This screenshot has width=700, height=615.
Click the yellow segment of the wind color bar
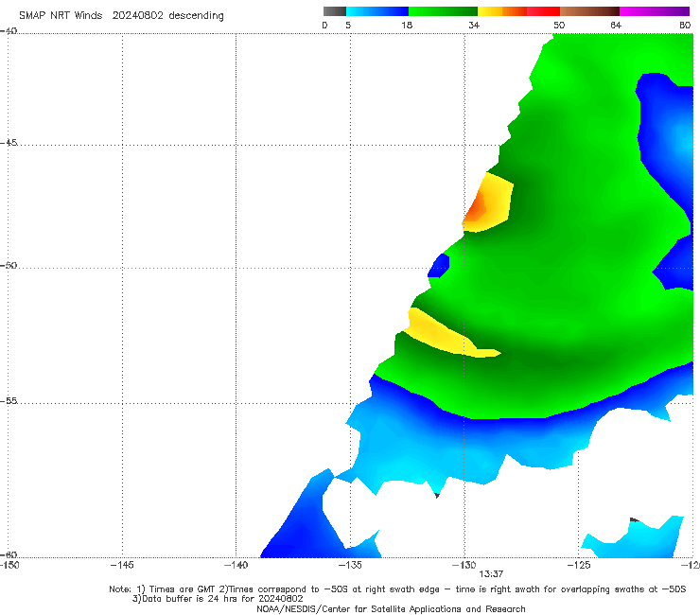490,11
